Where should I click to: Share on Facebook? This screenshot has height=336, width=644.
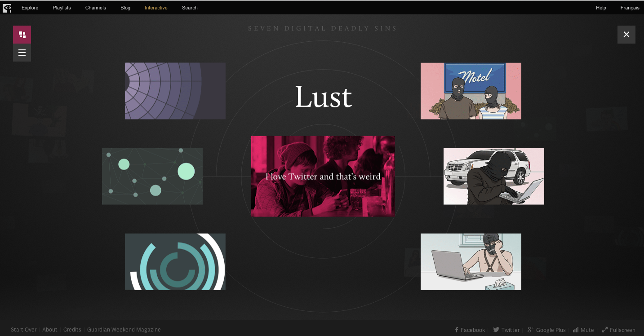click(470, 330)
